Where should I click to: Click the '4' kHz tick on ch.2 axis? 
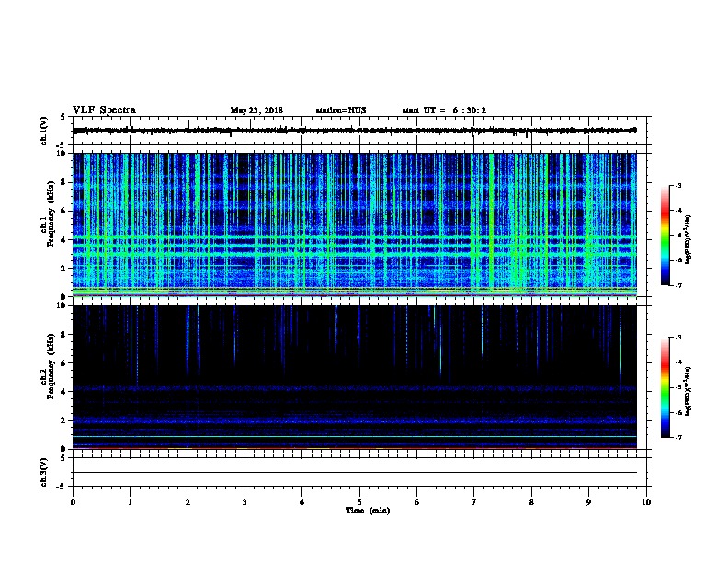[64, 392]
